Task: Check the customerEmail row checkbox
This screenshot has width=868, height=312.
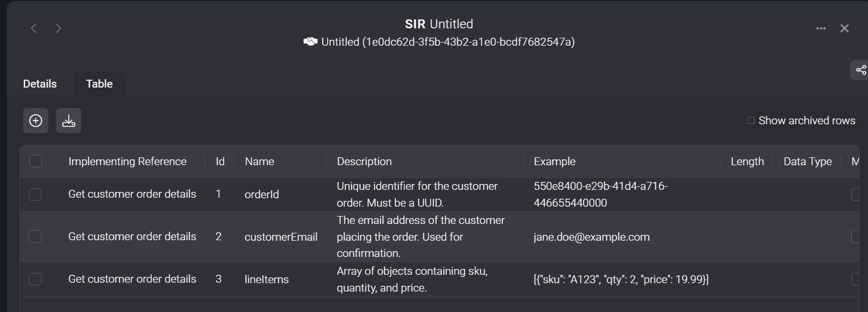Action: pos(35,236)
